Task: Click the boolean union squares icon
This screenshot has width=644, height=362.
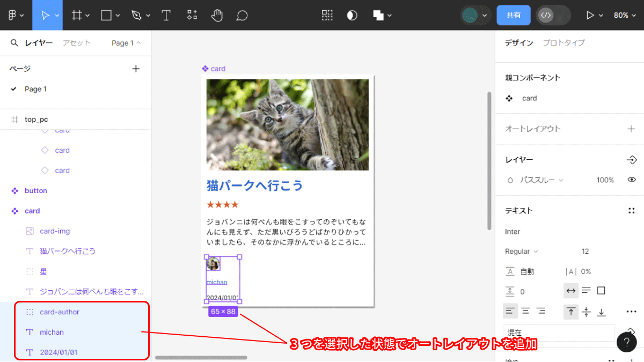Action: (378, 16)
